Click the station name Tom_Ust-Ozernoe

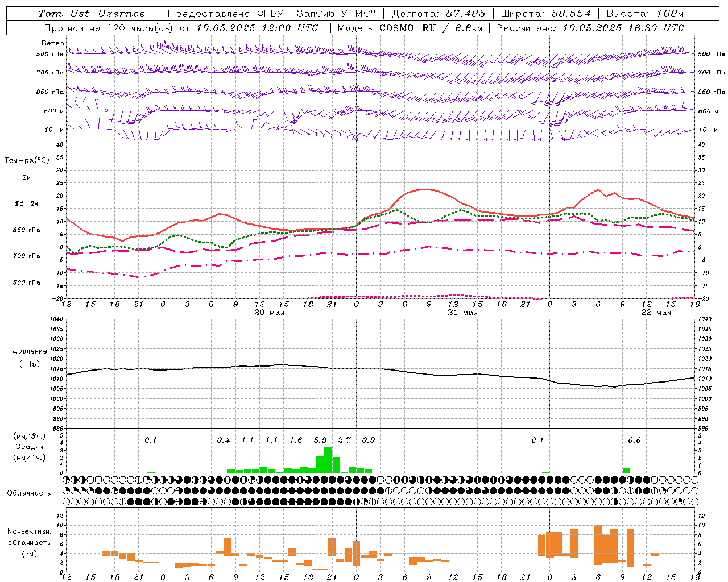click(92, 14)
